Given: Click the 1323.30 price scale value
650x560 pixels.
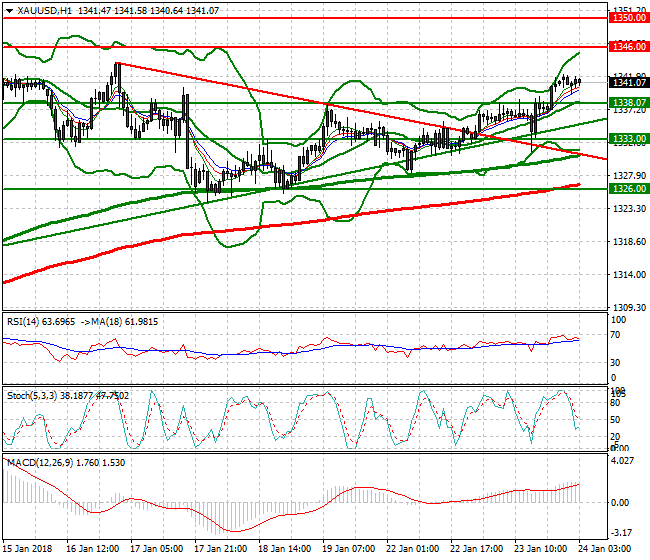Looking at the screenshot, I should pos(629,208).
